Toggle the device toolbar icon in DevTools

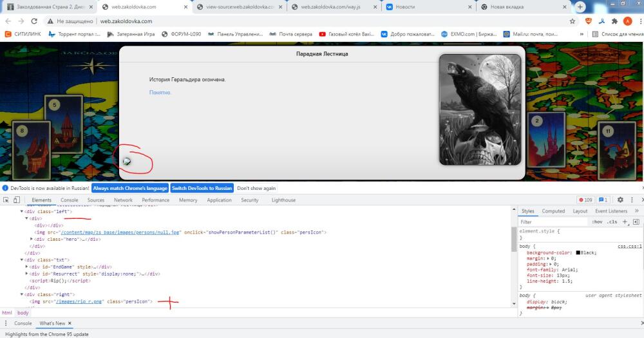point(17,200)
